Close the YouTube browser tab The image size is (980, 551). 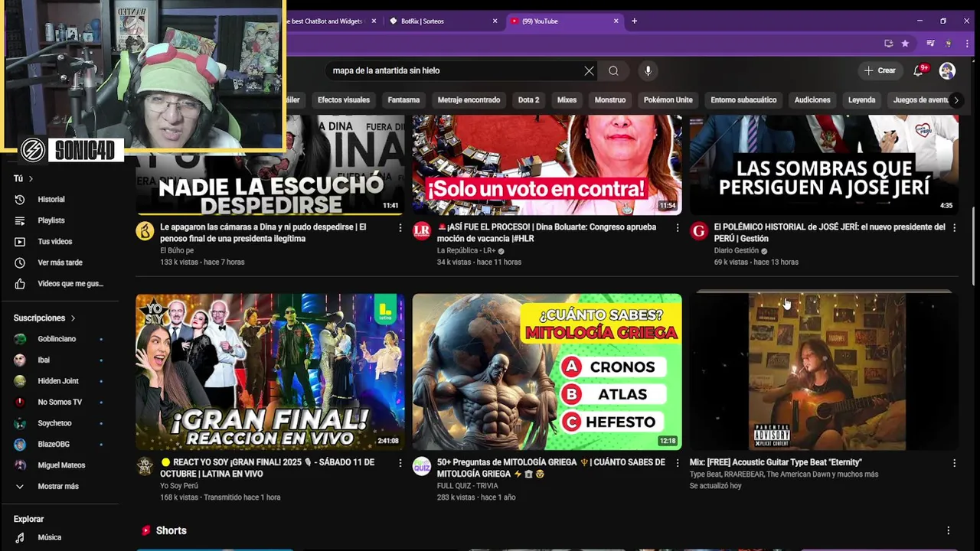coord(616,21)
